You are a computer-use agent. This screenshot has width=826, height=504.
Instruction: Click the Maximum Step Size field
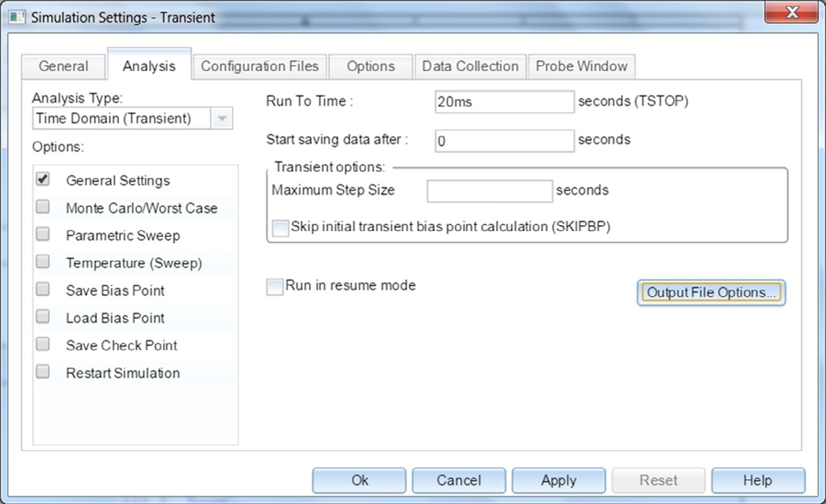tap(489, 191)
